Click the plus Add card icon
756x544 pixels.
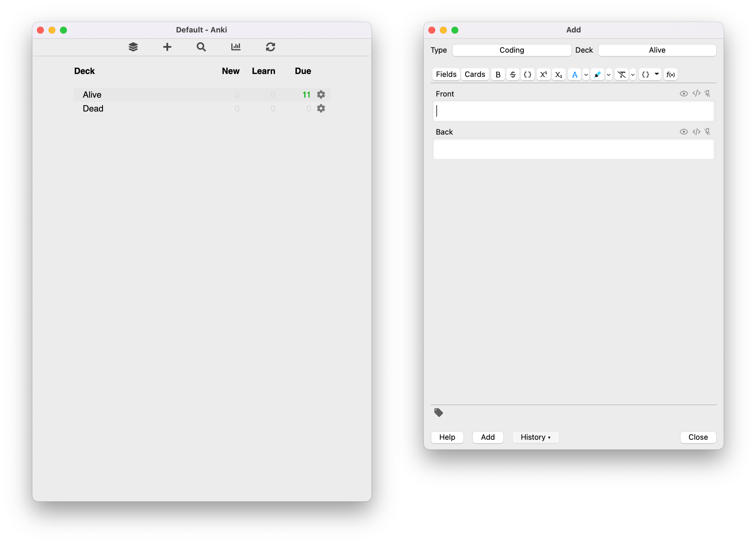point(167,47)
